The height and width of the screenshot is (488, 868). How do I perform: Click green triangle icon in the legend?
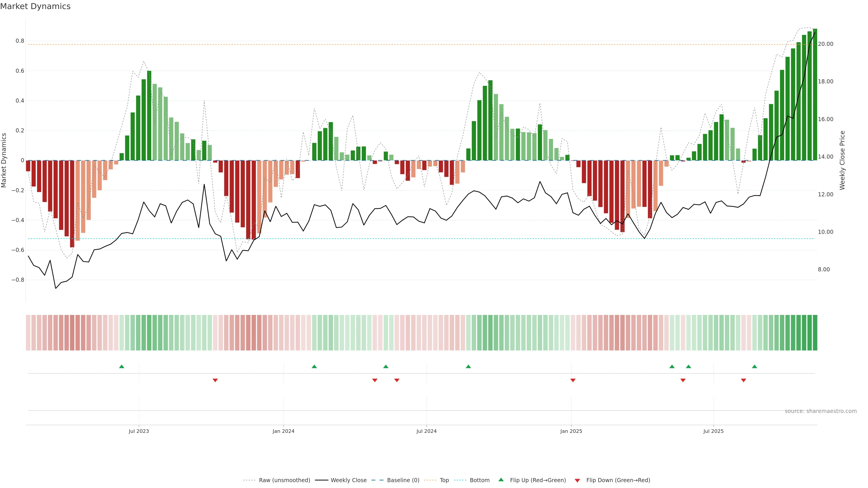coord(501,480)
